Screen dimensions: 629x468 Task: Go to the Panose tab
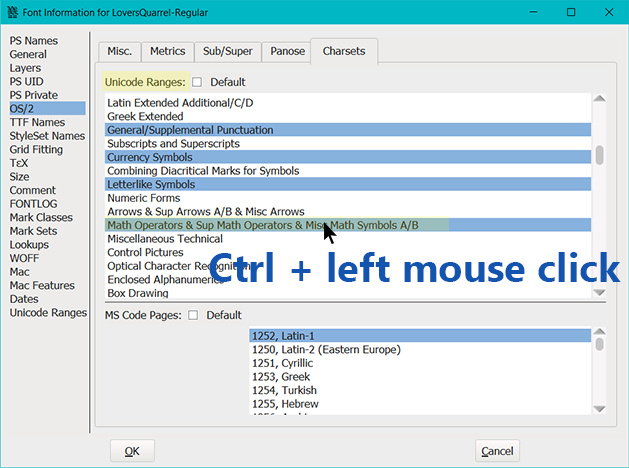(x=286, y=51)
